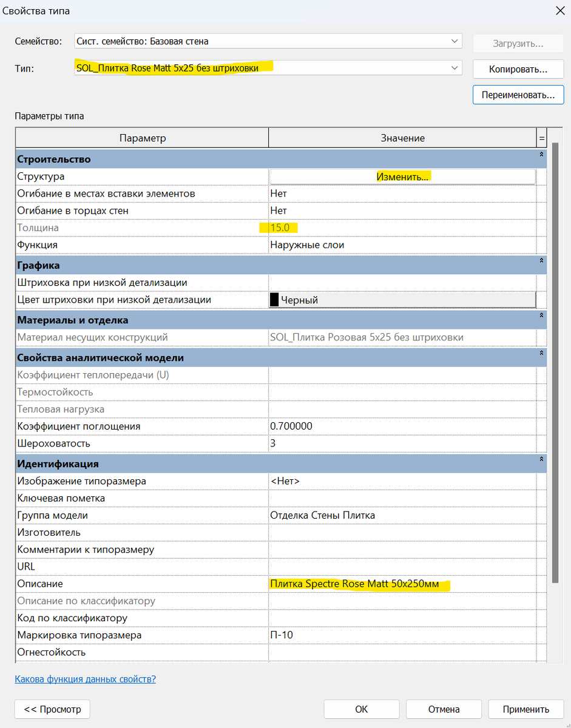Click the Применить button
The image size is (571, 728).
point(526,709)
